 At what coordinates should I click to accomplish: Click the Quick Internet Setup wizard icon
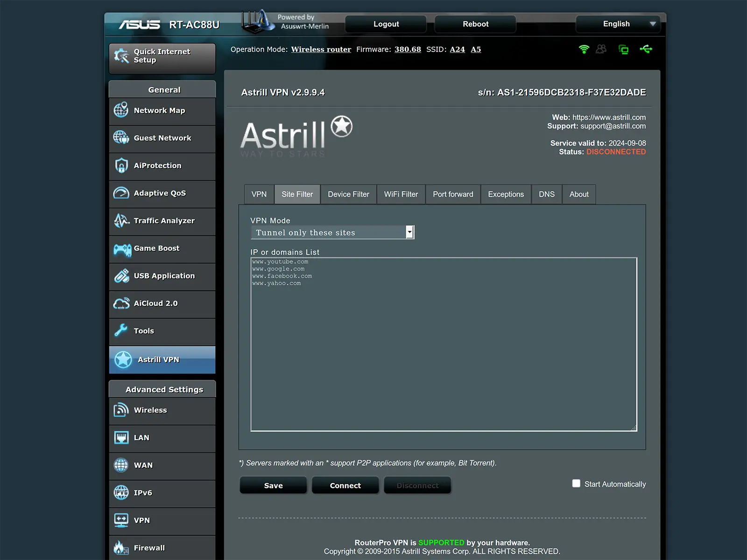click(121, 56)
